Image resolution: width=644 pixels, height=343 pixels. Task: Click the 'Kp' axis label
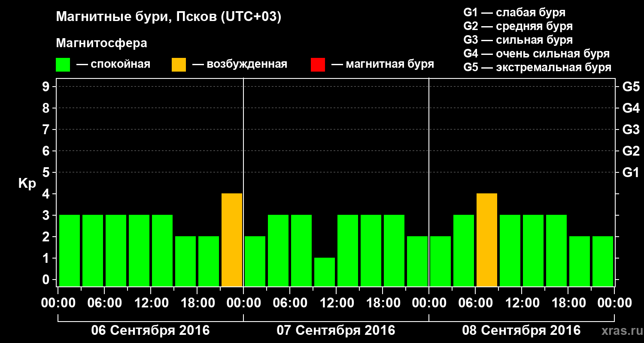tap(27, 184)
